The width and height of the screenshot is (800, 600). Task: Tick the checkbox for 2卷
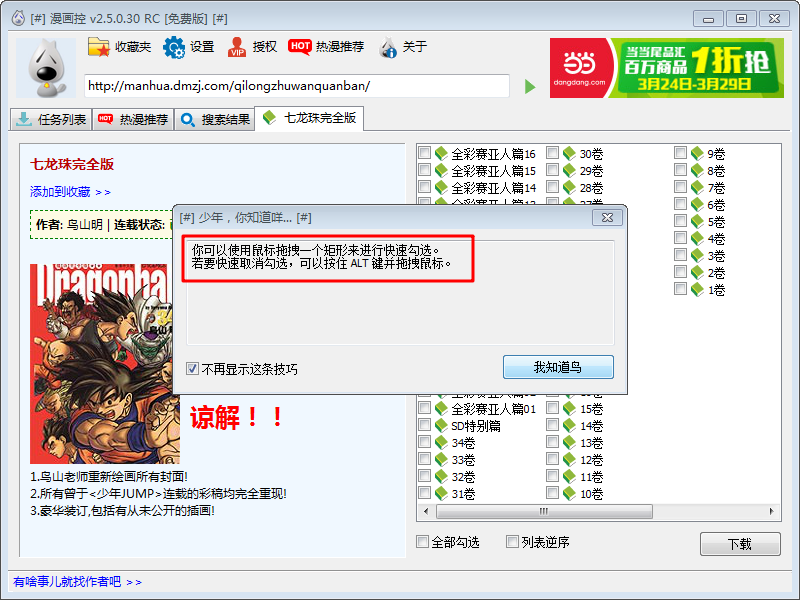tap(680, 272)
